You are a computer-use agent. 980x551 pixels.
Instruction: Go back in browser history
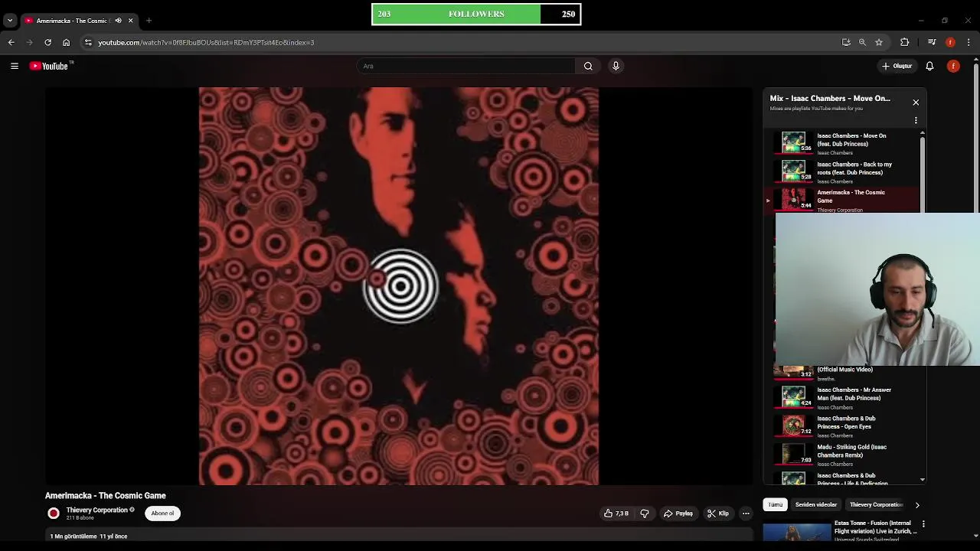[11, 42]
